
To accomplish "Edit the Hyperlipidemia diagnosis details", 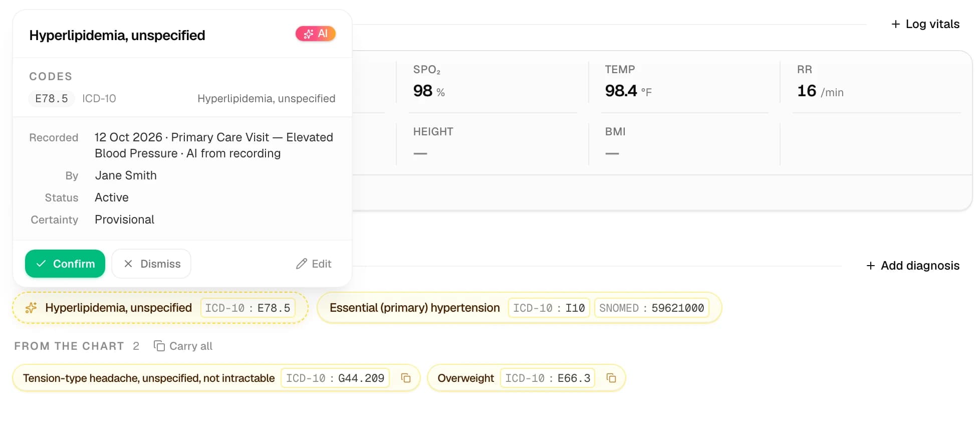I will tap(314, 264).
